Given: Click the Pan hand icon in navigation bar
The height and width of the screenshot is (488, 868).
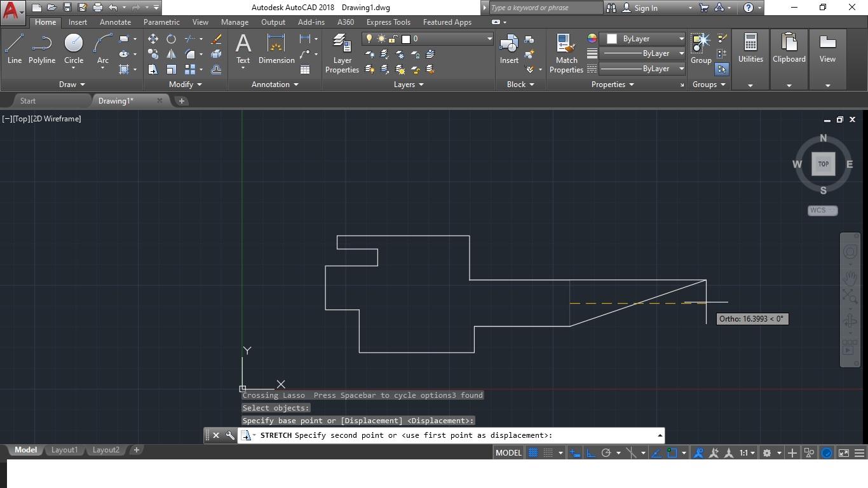Looking at the screenshot, I should pos(850,278).
